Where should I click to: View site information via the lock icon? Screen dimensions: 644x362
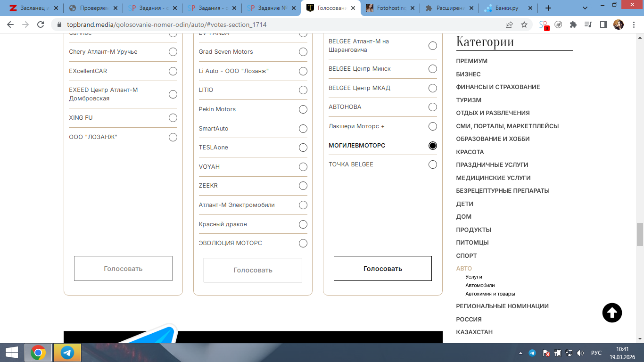pos(59,25)
